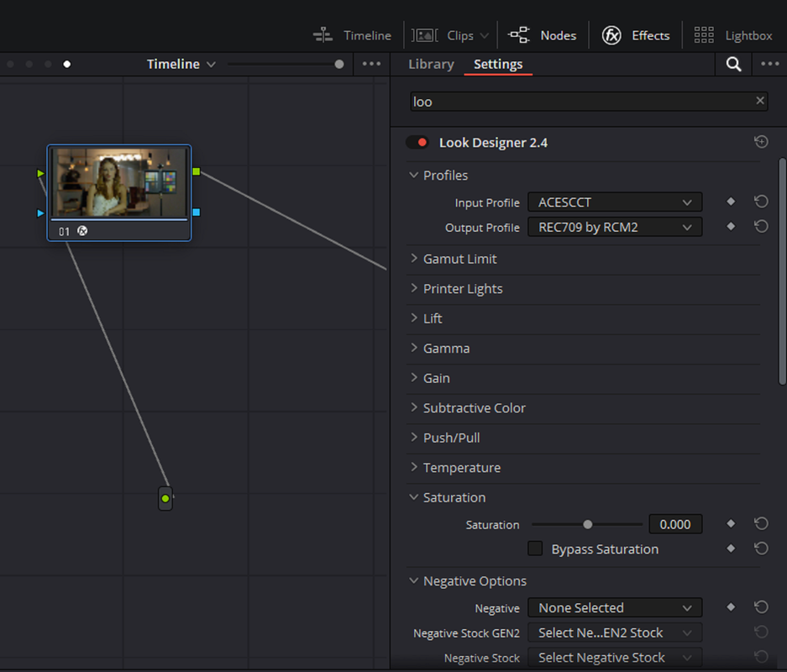Reset the Input Profile setting
The image size is (787, 672).
pos(761,202)
